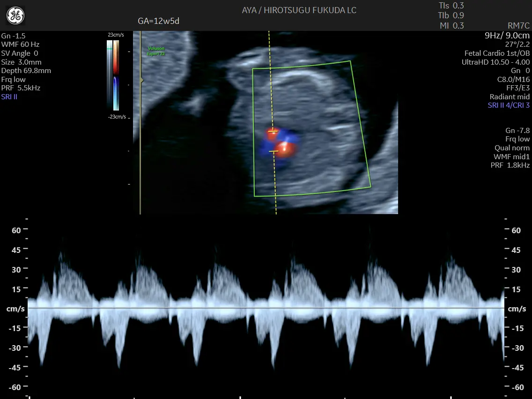Click the C8.0/M16 setting text
532x399 pixels.
coord(513,80)
